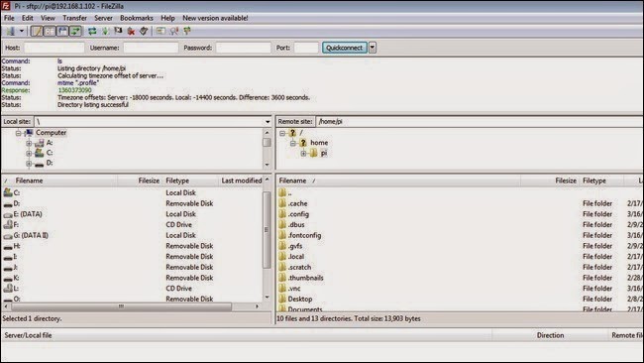Collapse the remote root / node

pyautogui.click(x=282, y=133)
